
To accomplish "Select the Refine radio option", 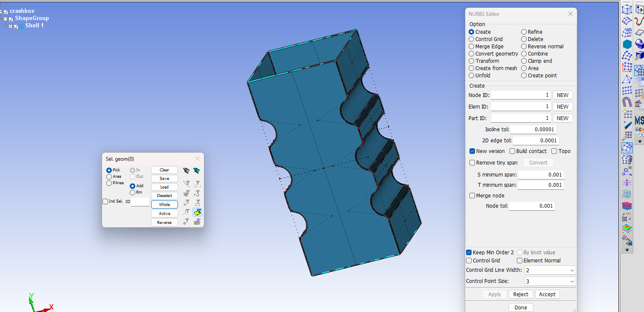I will point(524,32).
